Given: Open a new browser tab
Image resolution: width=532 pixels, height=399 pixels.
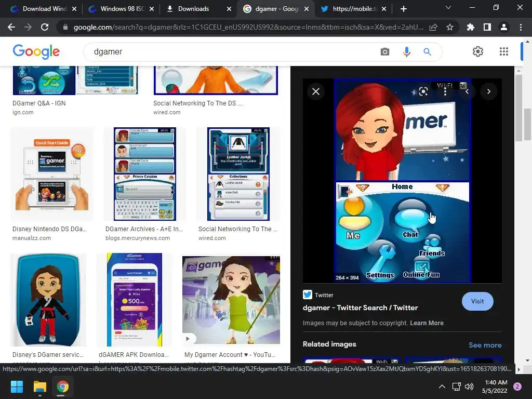Looking at the screenshot, I should (x=403, y=9).
